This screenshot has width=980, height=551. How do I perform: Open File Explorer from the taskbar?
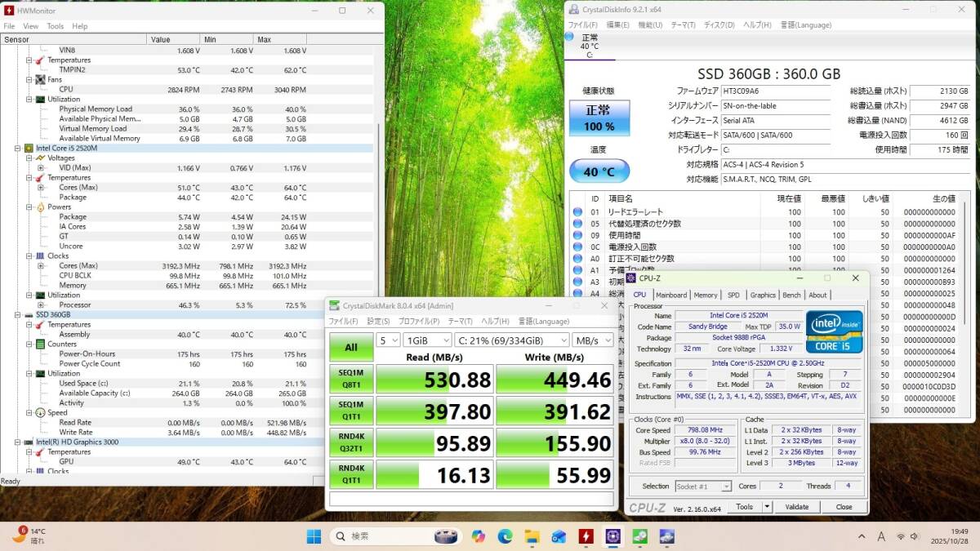pyautogui.click(x=532, y=536)
